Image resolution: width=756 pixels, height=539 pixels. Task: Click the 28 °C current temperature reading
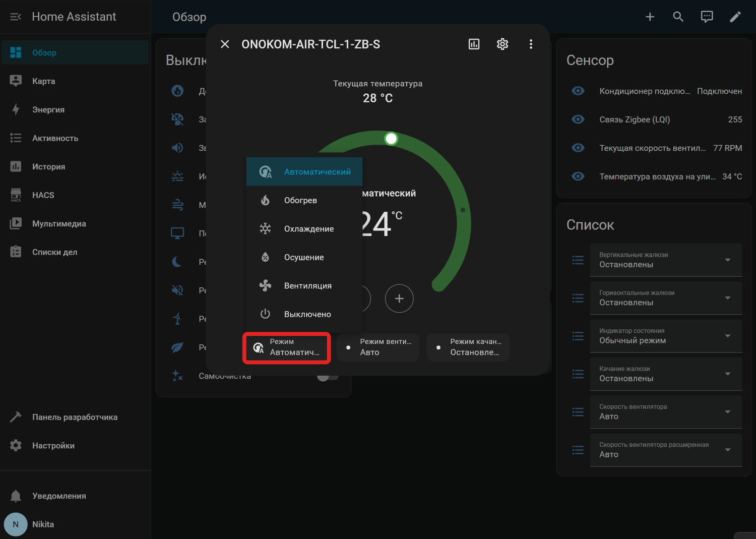coord(378,98)
